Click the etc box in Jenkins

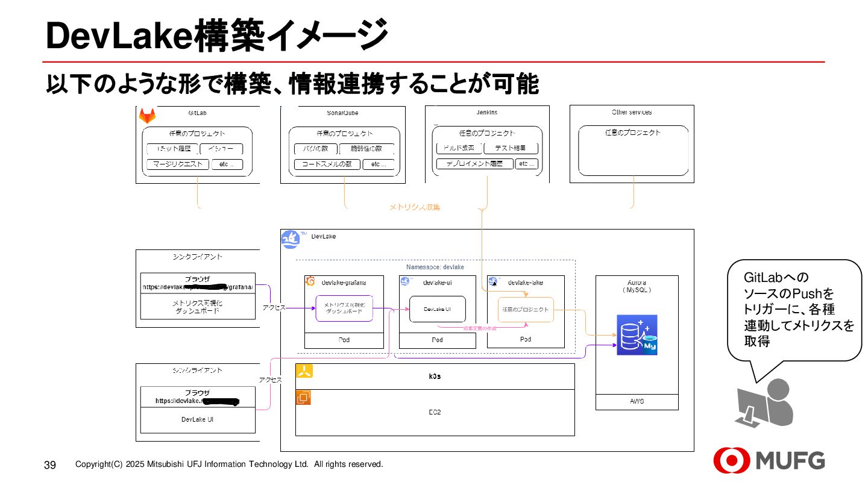coord(526,163)
